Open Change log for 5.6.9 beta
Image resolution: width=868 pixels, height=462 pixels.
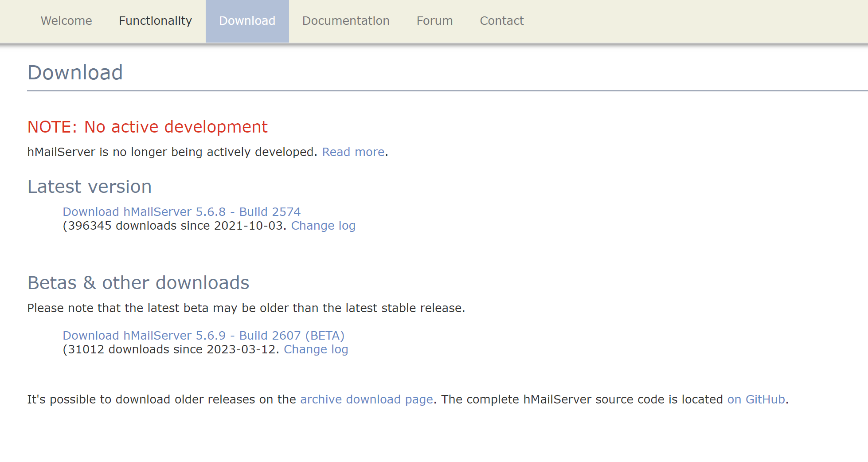tap(316, 349)
